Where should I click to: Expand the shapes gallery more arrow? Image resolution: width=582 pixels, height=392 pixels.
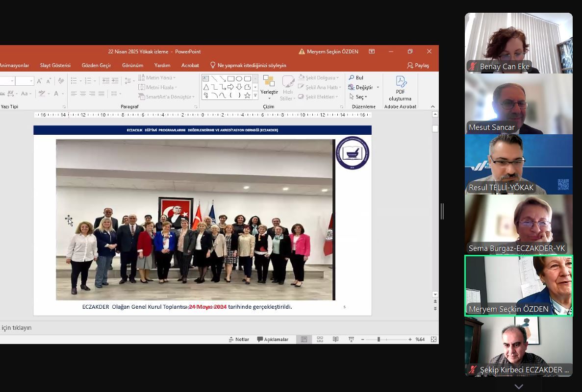[x=255, y=96]
